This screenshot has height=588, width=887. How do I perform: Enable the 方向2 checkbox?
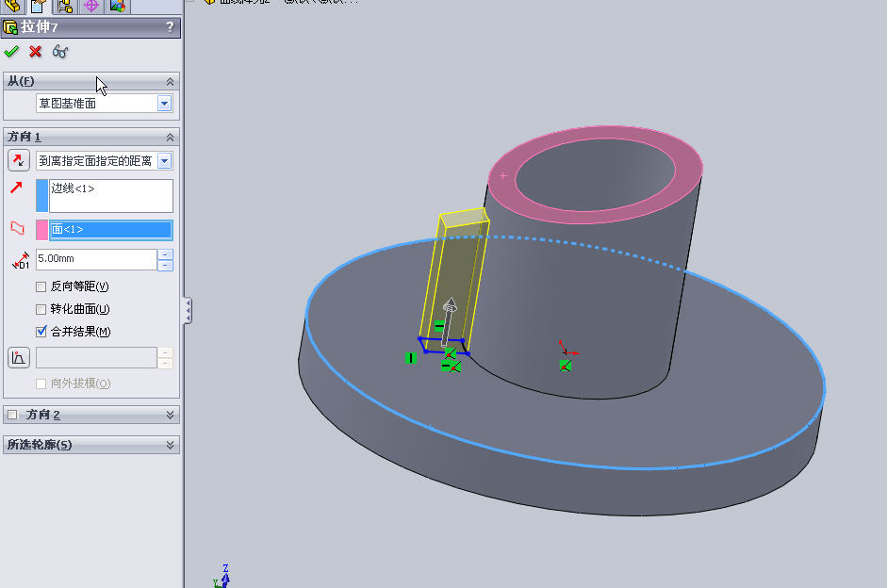pyautogui.click(x=12, y=415)
